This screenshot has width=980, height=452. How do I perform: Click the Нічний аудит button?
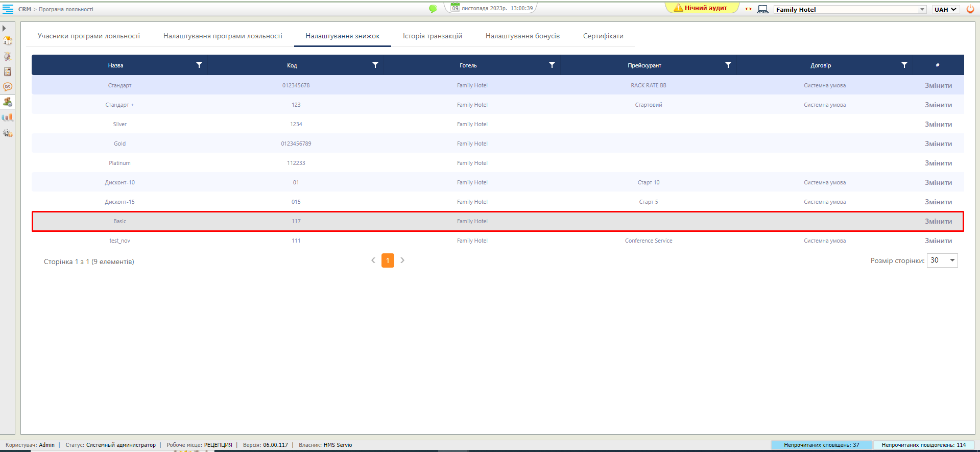click(x=702, y=8)
